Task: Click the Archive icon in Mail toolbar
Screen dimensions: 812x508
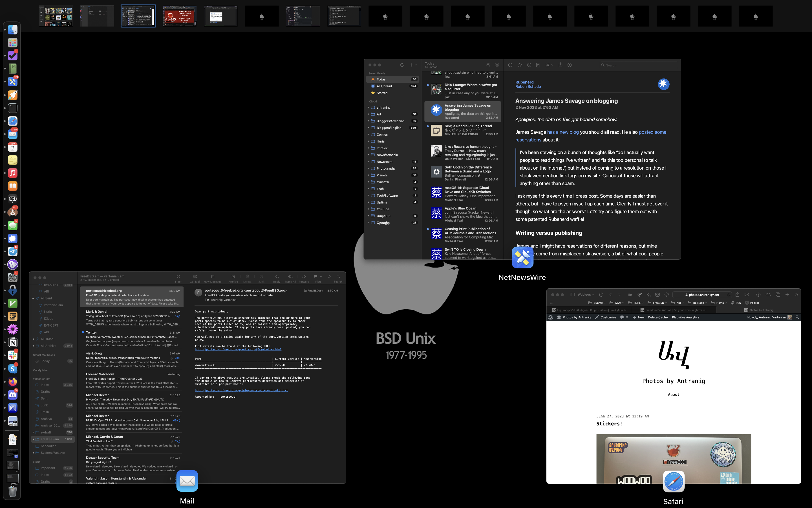Action: coord(233,277)
